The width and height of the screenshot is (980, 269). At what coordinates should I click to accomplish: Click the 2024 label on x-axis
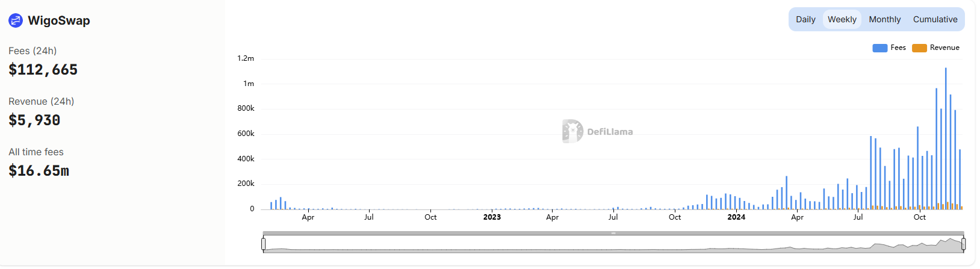(x=736, y=217)
